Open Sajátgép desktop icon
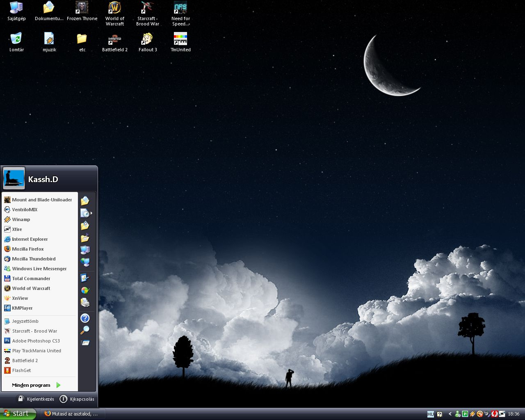525x420 pixels. coord(16,11)
